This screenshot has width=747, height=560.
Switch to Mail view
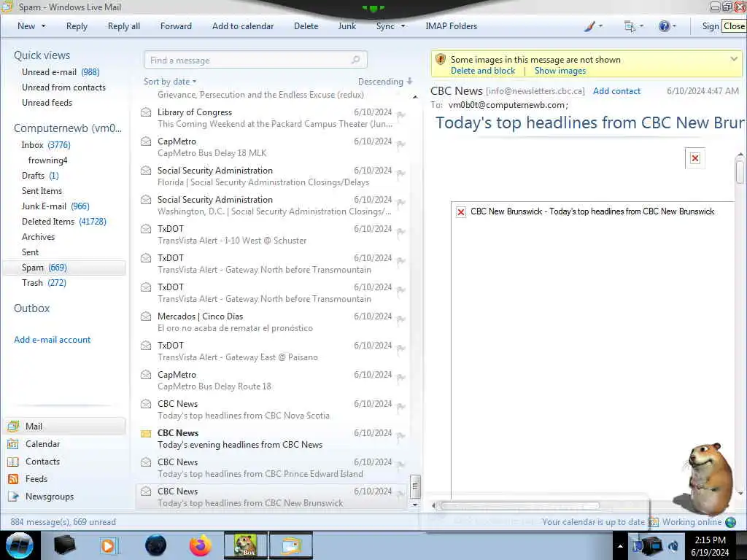pyautogui.click(x=66, y=426)
